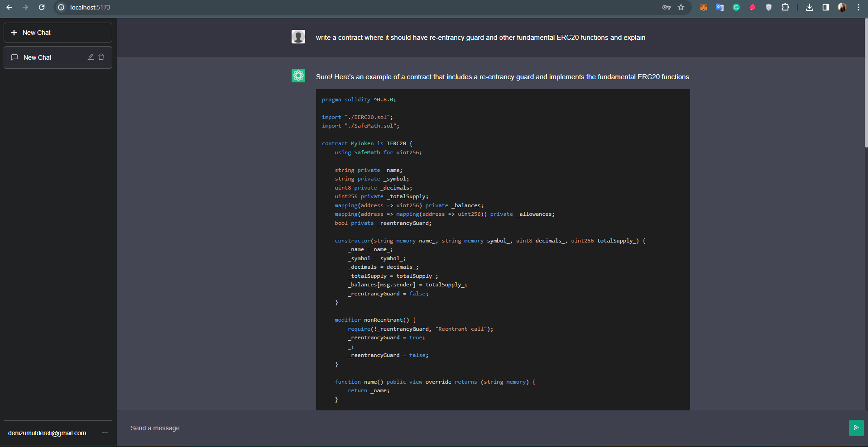Image resolution: width=868 pixels, height=447 pixels.
Task: Reload the page
Action: pyautogui.click(x=42, y=7)
